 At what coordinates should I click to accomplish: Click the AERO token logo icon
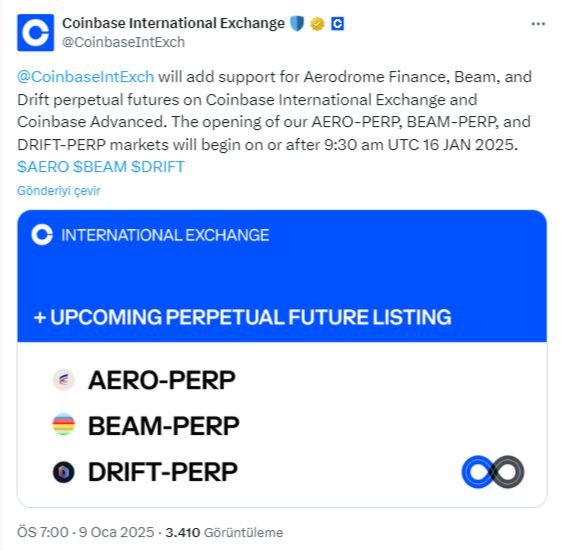(x=64, y=380)
